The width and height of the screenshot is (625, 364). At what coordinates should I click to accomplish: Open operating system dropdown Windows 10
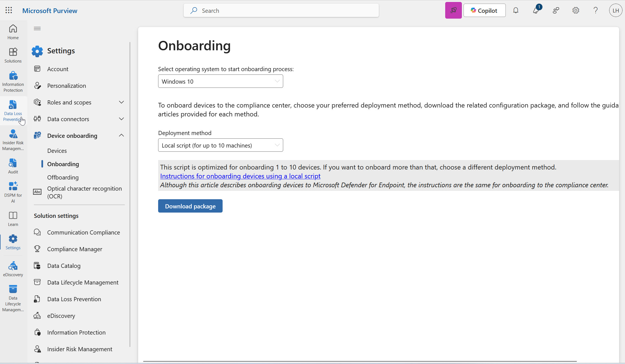pos(220,81)
